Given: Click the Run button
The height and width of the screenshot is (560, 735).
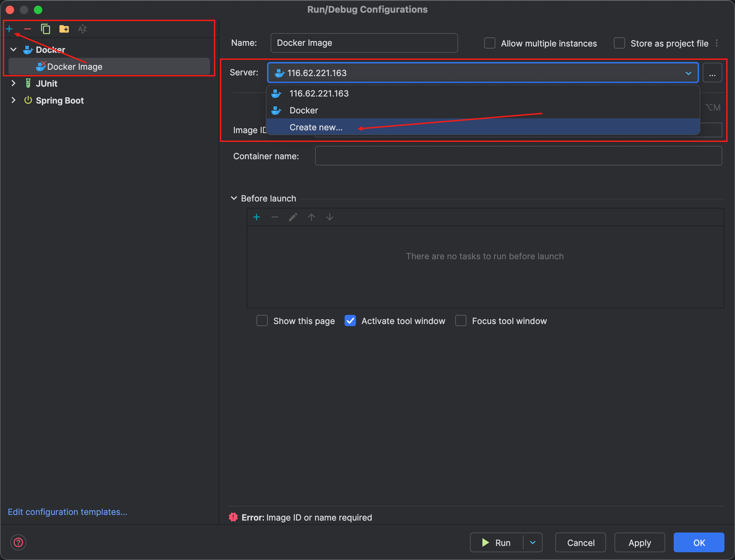Looking at the screenshot, I should click(497, 543).
